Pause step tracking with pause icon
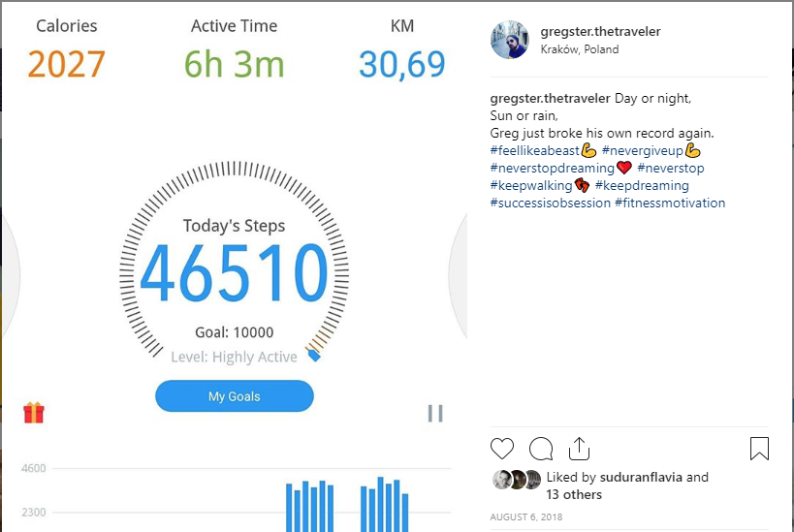 point(435,413)
